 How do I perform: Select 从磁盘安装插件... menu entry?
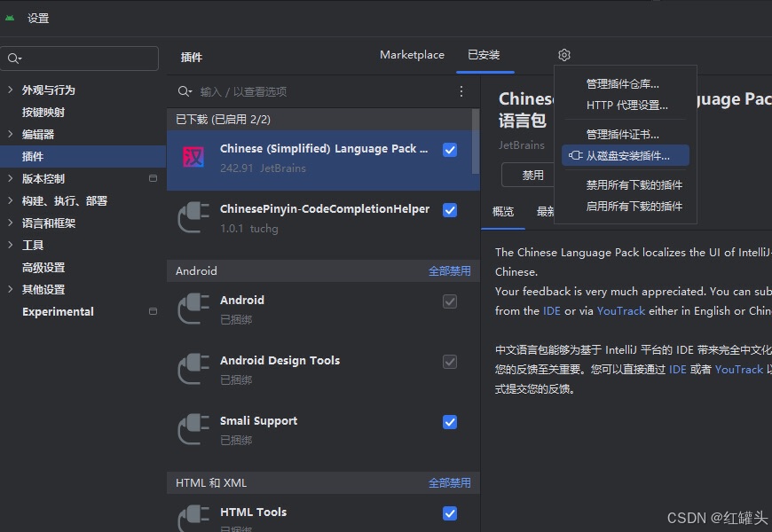point(626,155)
